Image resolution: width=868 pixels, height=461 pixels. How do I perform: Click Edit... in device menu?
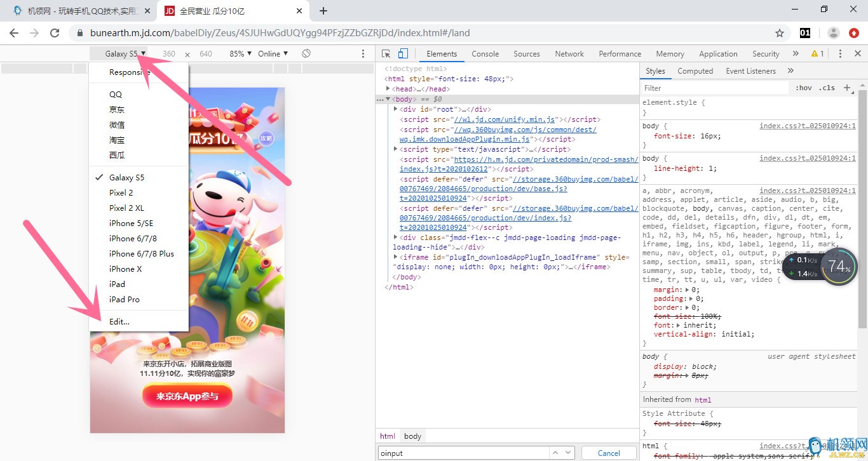click(x=139, y=322)
